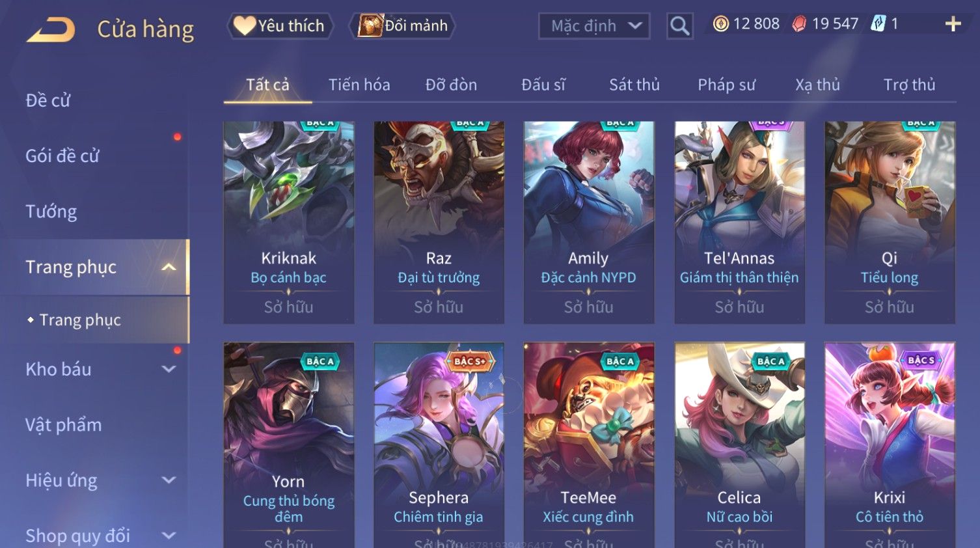Select the Pháp sư tab
This screenshot has height=548, width=980.
[x=726, y=85]
